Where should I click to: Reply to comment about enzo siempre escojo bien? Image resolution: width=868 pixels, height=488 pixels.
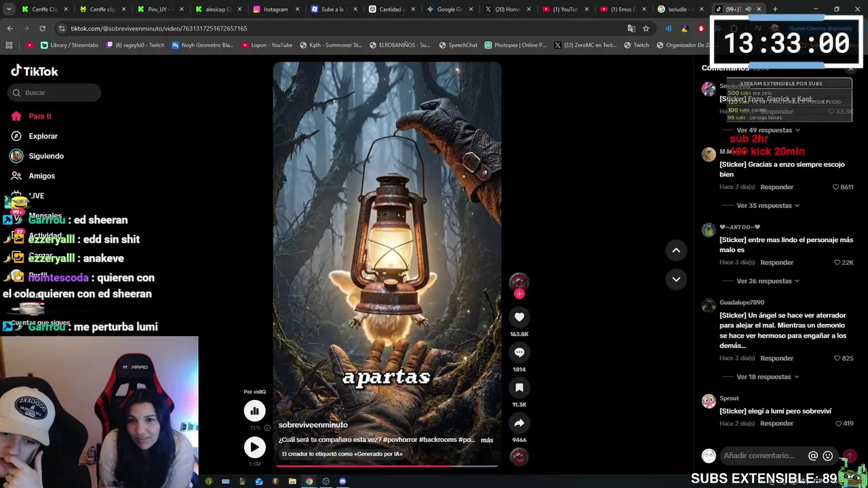[776, 186]
